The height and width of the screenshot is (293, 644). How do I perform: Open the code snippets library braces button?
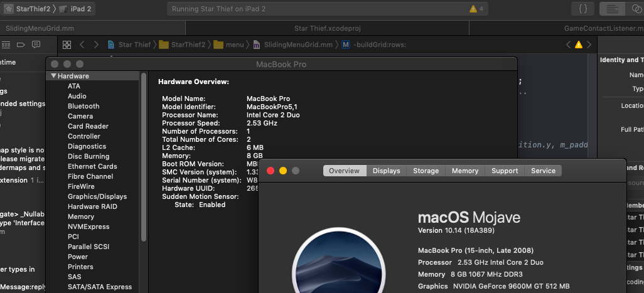[x=583, y=9]
